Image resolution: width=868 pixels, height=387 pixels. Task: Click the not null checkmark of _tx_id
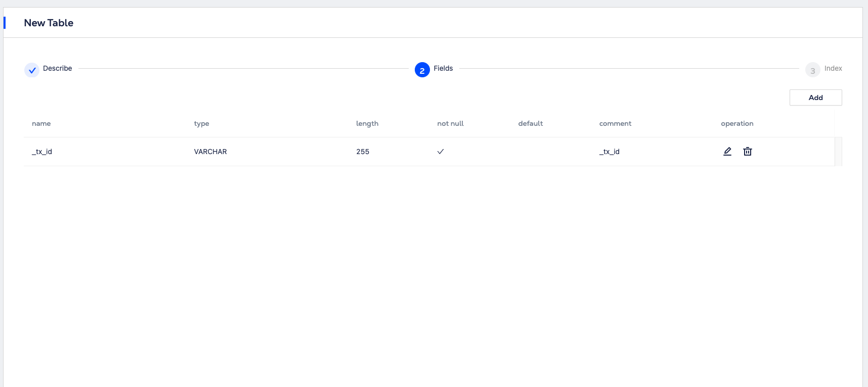click(441, 152)
